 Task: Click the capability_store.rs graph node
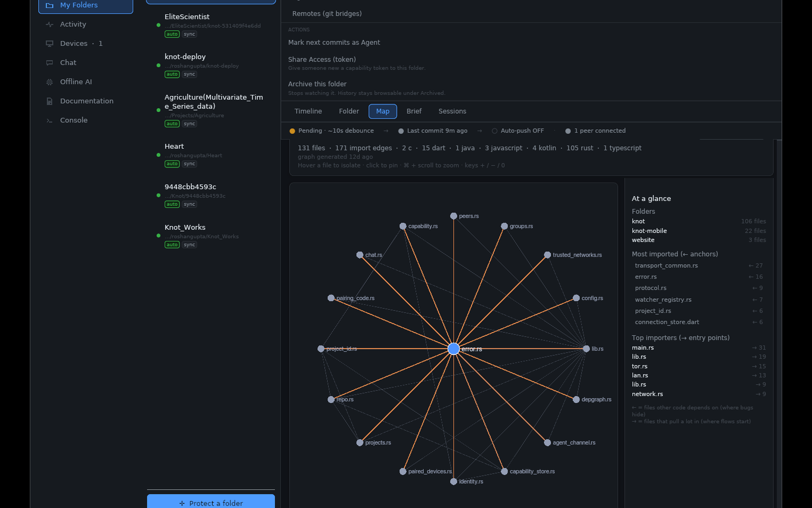[504, 471]
